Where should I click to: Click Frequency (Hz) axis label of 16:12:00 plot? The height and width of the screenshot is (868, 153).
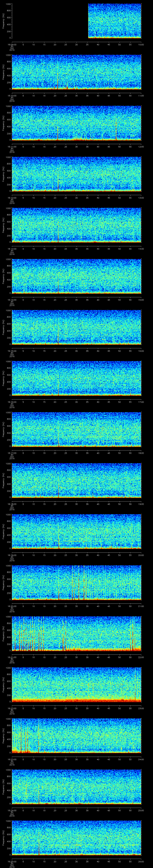pyautogui.click(x=3, y=174)
